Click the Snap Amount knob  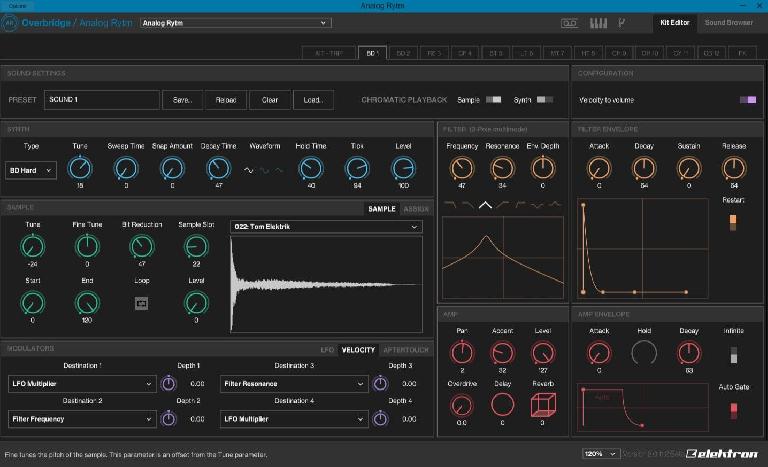click(172, 168)
